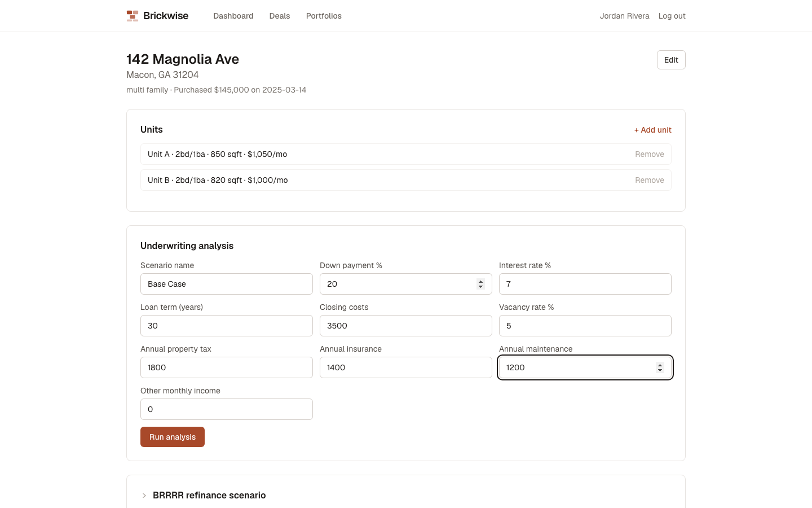Click the Brickwise brand name
Image resolution: width=812 pixels, height=508 pixels.
166,16
